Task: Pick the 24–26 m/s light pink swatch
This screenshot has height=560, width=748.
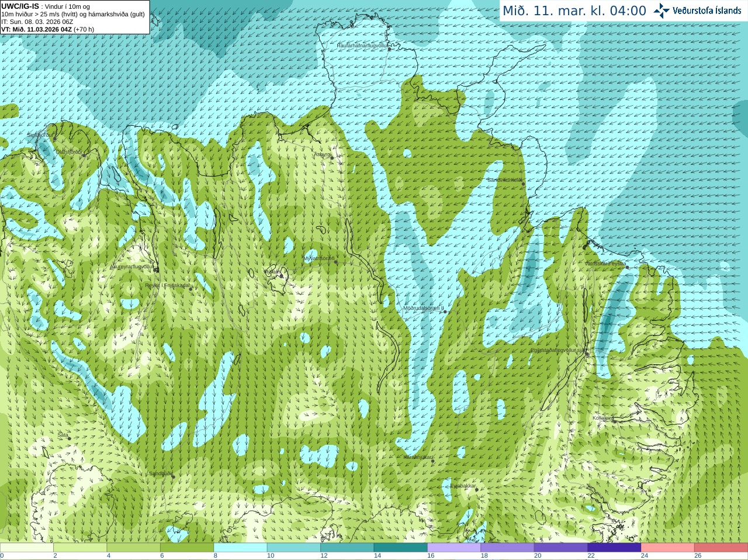Action: tap(668, 547)
